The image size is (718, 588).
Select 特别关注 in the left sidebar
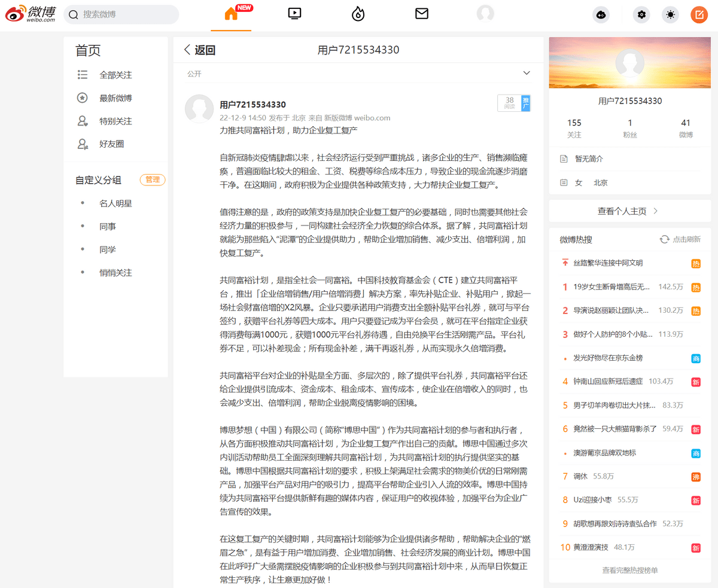[115, 121]
